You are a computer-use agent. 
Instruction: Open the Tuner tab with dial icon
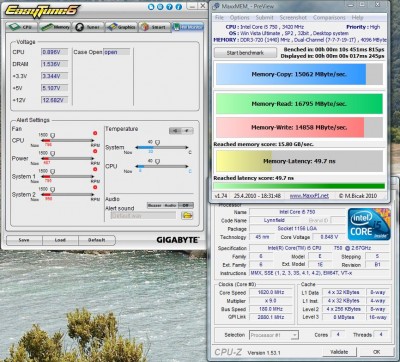click(88, 27)
